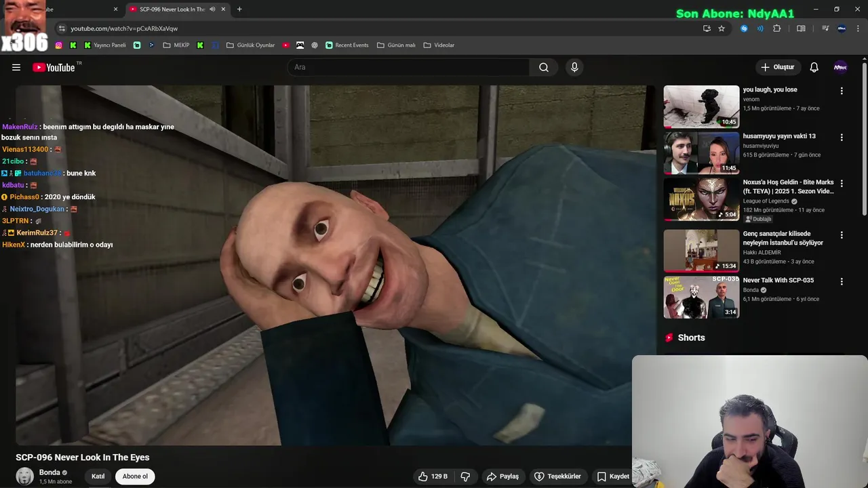Bookmark this page with star icon
This screenshot has width=868, height=488.
[x=722, y=28]
